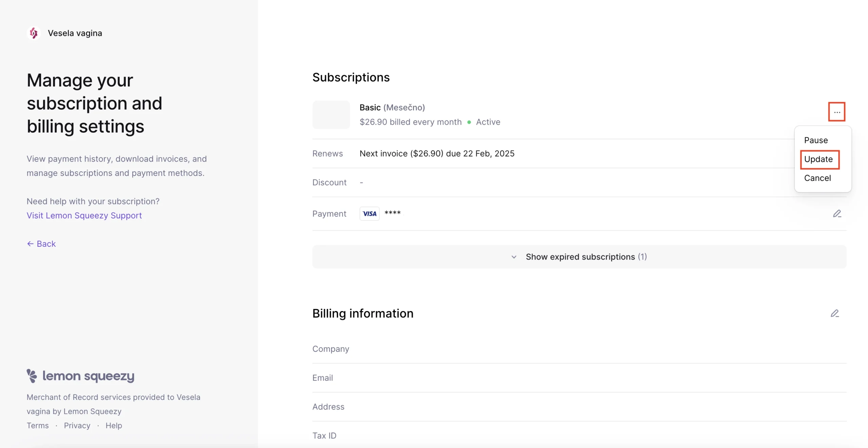Choose Update in the subscription menu

coord(818,159)
